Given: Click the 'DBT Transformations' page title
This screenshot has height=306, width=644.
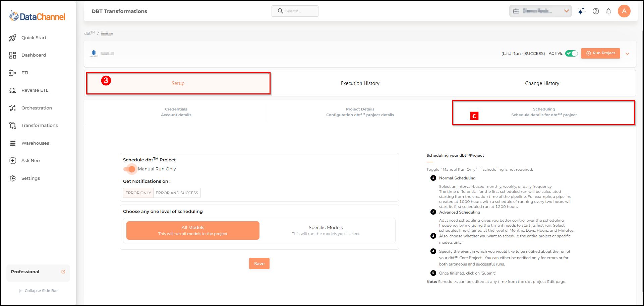Looking at the screenshot, I should [x=119, y=11].
